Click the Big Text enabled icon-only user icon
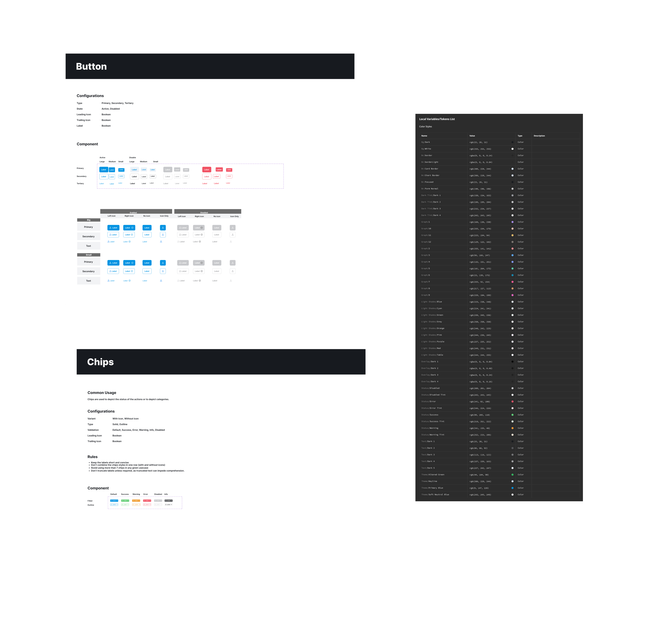The image size is (672, 618). [161, 241]
